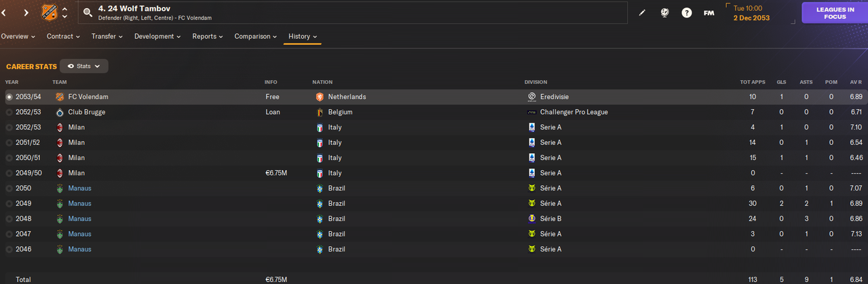Click the FC Volendam club badge in the header
868x284 pixels.
click(x=49, y=12)
